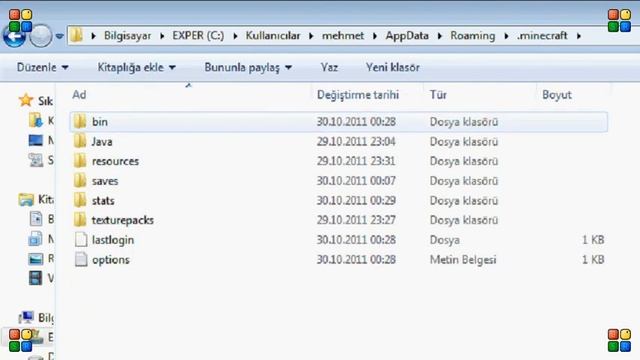Click the Yeni klasör button
The height and width of the screenshot is (360, 640).
pos(393,67)
